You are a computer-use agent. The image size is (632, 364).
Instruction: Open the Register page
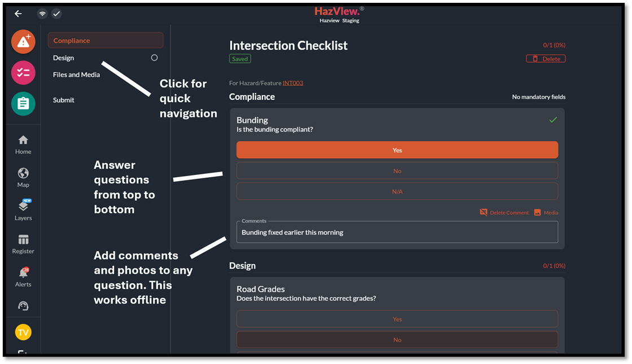[23, 244]
